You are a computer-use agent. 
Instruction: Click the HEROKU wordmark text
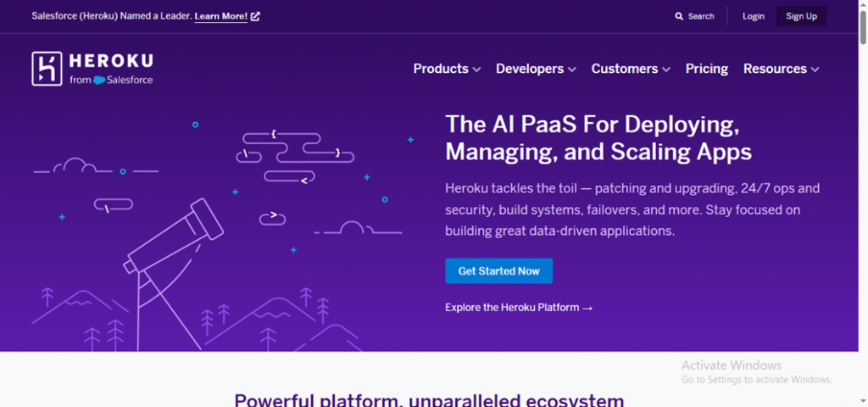(111, 61)
